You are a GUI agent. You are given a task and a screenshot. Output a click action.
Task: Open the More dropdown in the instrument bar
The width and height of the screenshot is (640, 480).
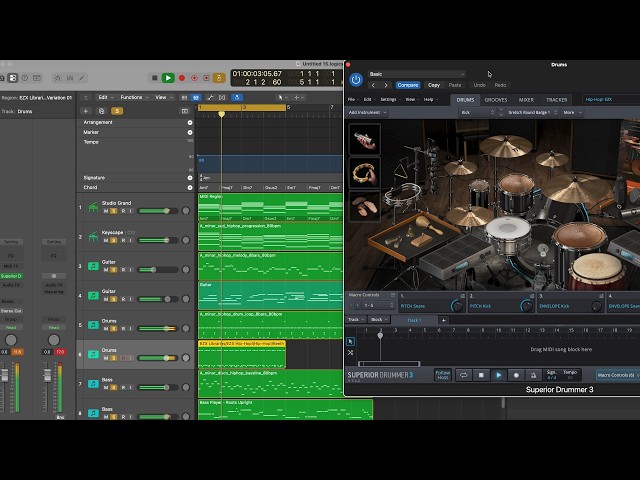point(571,112)
